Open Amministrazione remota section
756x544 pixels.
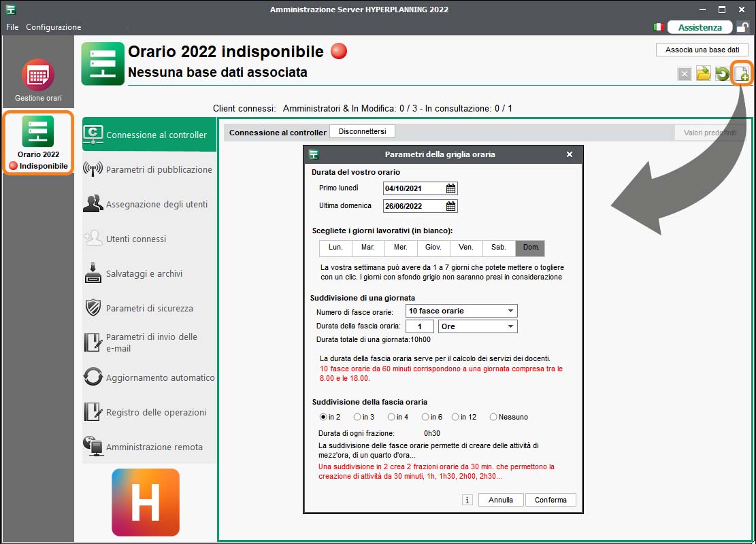(149, 447)
